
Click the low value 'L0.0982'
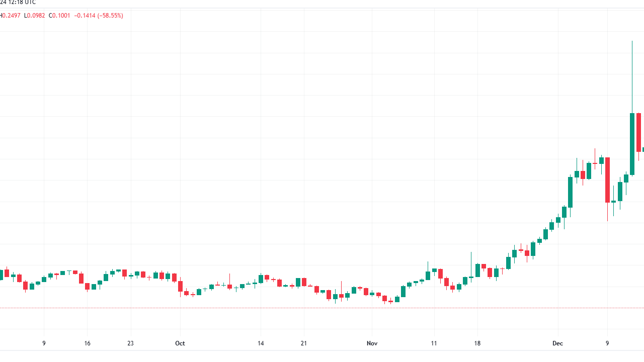[35, 16]
